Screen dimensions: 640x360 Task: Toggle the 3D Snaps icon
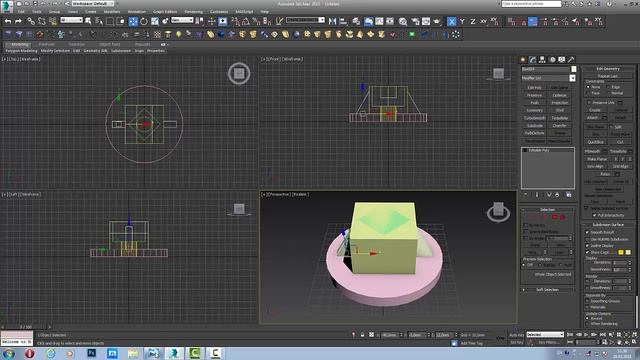coord(236,21)
